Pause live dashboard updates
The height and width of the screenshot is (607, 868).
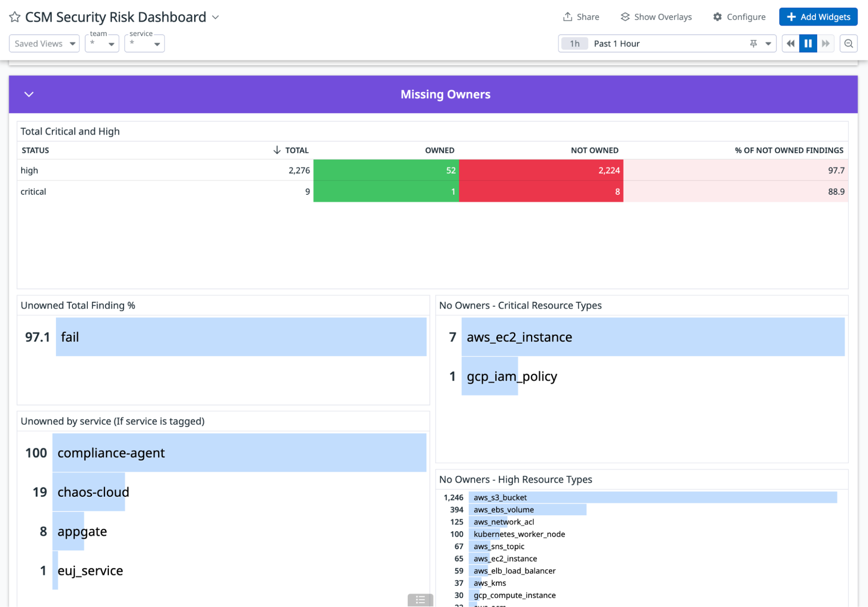coord(808,43)
